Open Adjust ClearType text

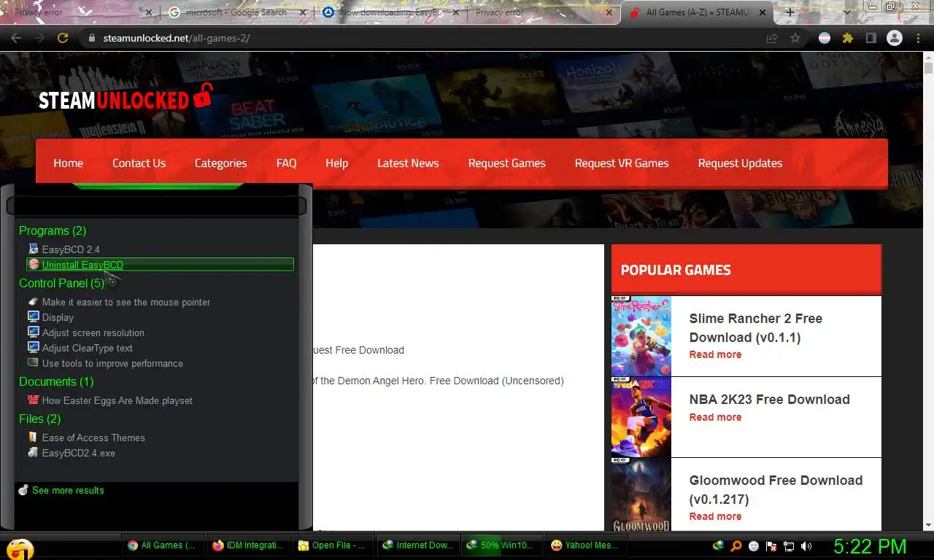(x=87, y=348)
